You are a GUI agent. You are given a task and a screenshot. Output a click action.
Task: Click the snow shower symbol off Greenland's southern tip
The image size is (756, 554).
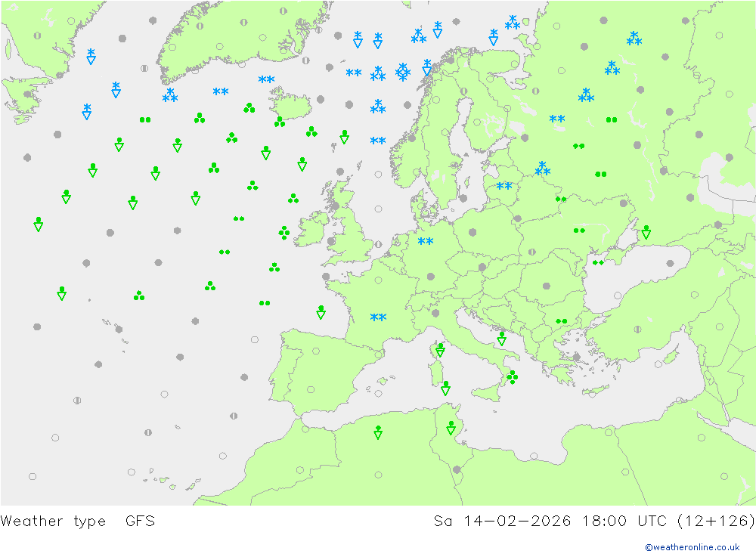point(169,95)
